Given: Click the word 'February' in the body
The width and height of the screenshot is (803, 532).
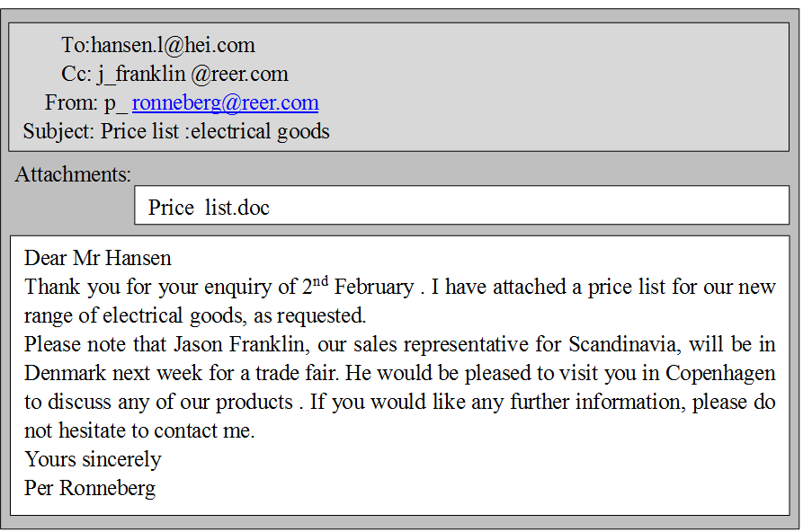Looking at the screenshot, I should (373, 288).
